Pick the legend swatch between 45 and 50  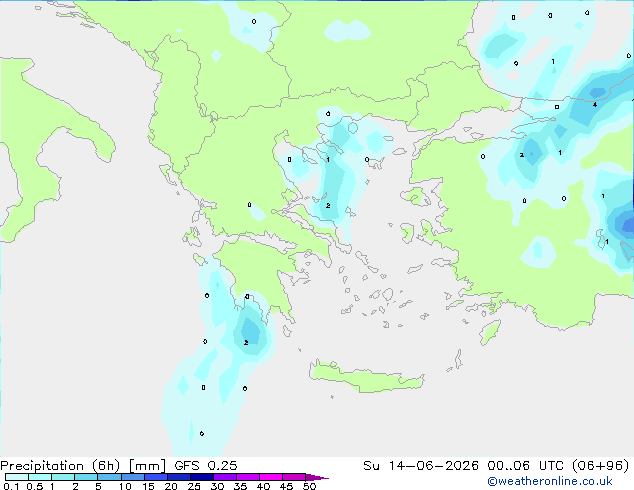(x=294, y=477)
